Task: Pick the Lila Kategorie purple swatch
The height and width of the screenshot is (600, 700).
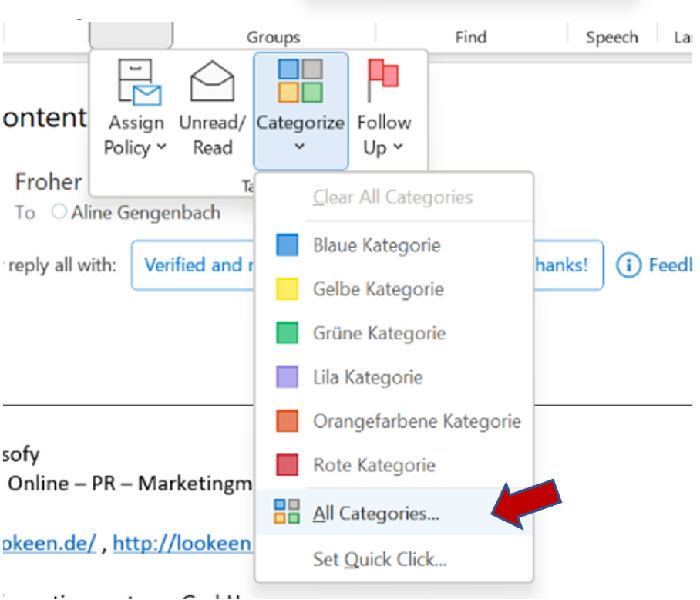Action: point(287,377)
